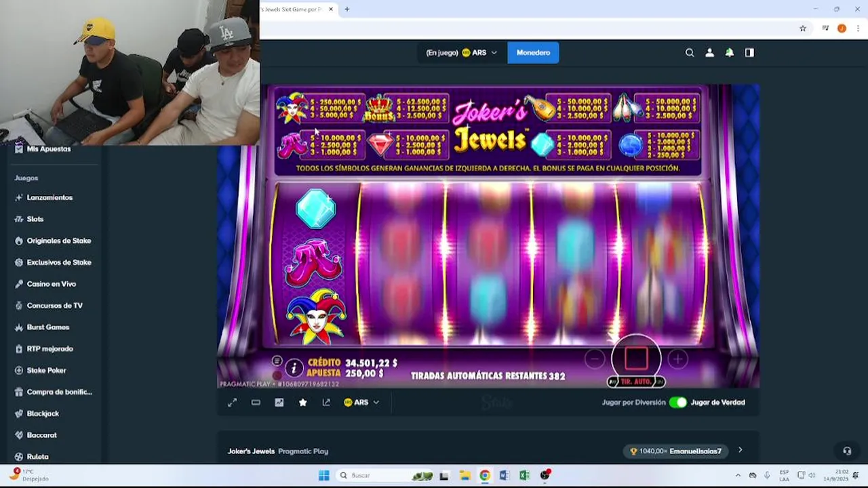Open the notifications bell
The height and width of the screenshot is (488, 868).
coord(730,53)
